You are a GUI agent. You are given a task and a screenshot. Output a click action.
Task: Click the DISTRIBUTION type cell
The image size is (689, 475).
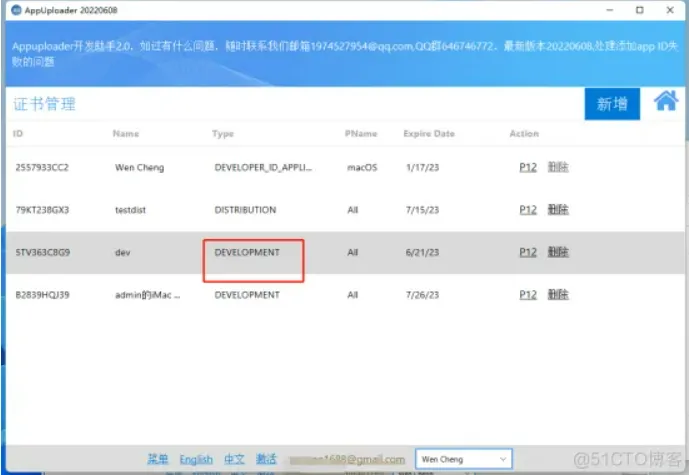click(x=245, y=210)
